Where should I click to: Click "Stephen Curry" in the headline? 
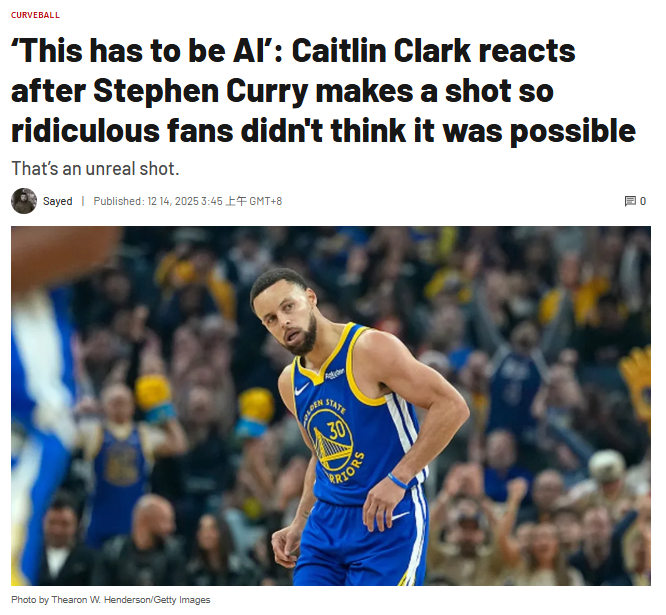tap(200, 90)
